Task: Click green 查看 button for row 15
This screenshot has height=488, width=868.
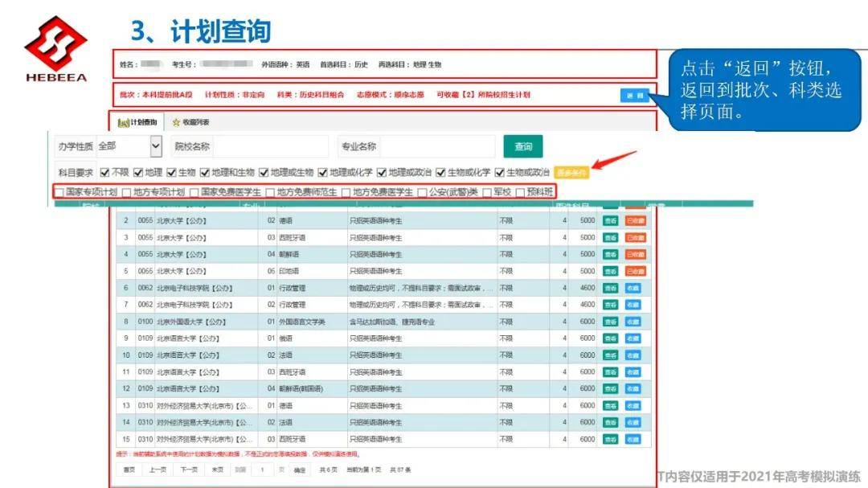Action: pos(610,439)
